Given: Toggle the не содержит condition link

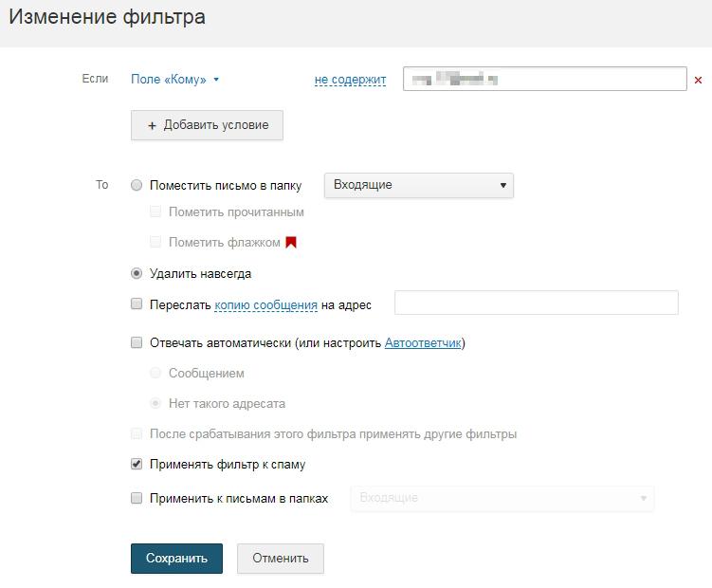Looking at the screenshot, I should [x=350, y=80].
